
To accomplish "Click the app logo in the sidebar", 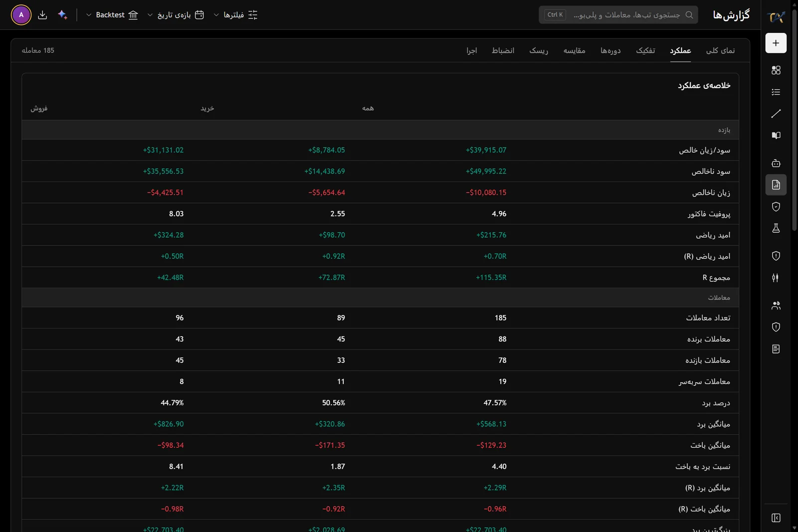I will [776, 17].
